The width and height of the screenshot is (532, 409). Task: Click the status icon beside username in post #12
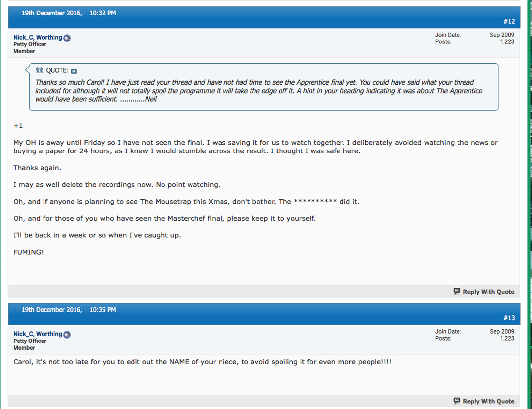click(x=67, y=38)
